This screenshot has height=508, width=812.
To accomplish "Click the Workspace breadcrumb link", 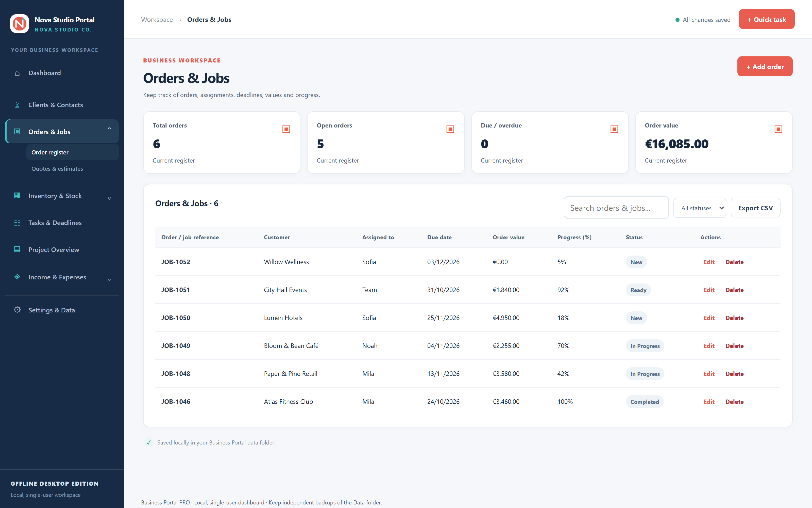I will (157, 20).
